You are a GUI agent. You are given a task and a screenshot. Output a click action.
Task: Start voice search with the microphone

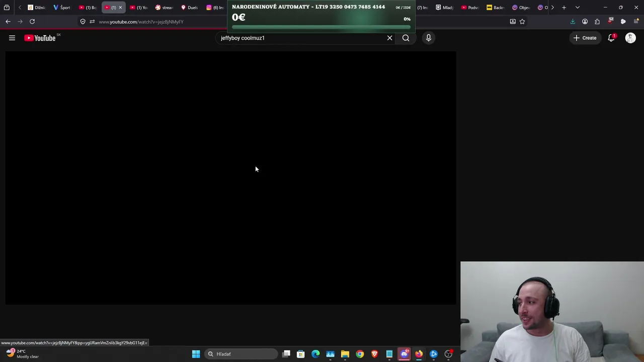point(429,38)
